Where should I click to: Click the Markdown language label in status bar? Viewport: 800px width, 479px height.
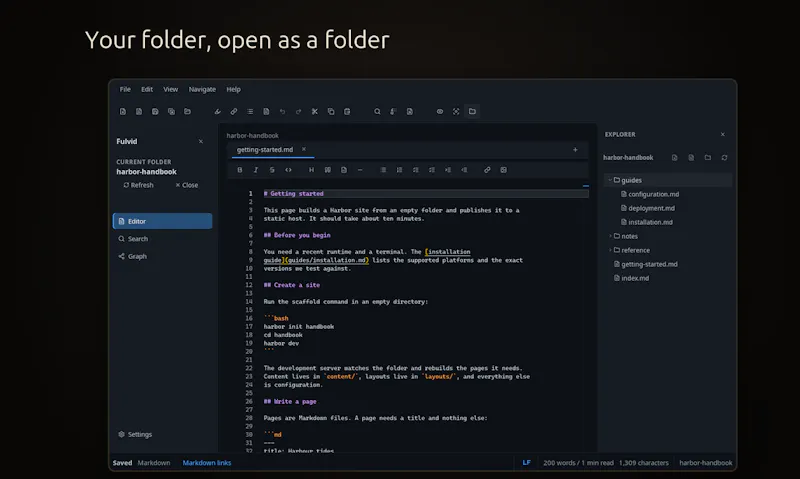(154, 463)
